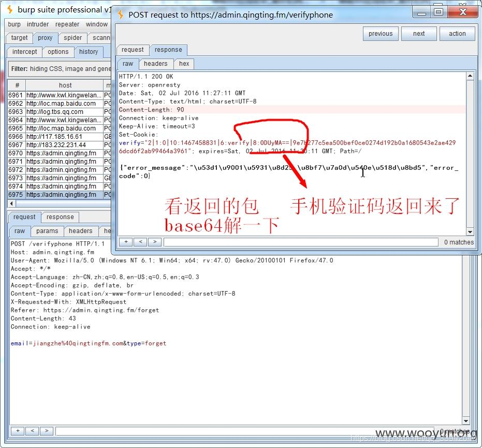The height and width of the screenshot is (448, 482).
Task: Select history row 6963 log.tbs.qq.com
Action: [x=60, y=112]
